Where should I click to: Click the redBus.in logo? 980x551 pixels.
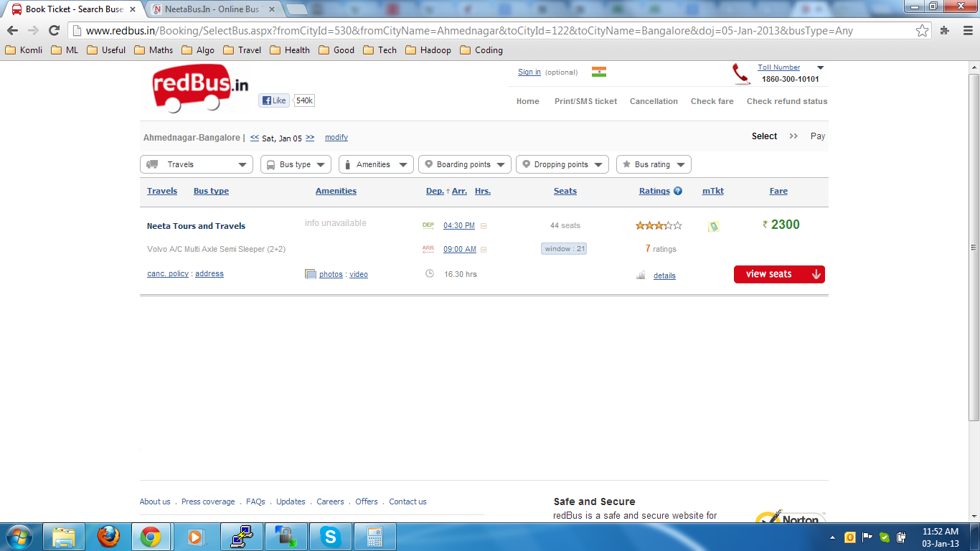click(x=200, y=89)
